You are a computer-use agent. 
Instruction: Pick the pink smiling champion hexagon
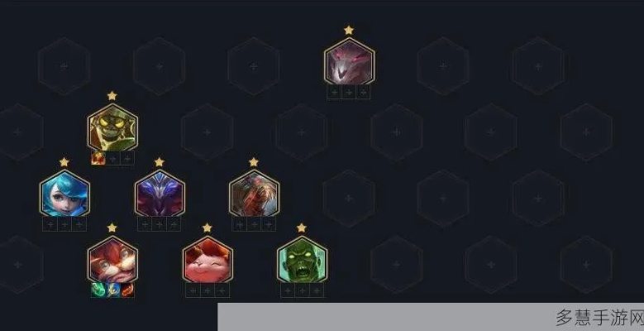(x=208, y=260)
